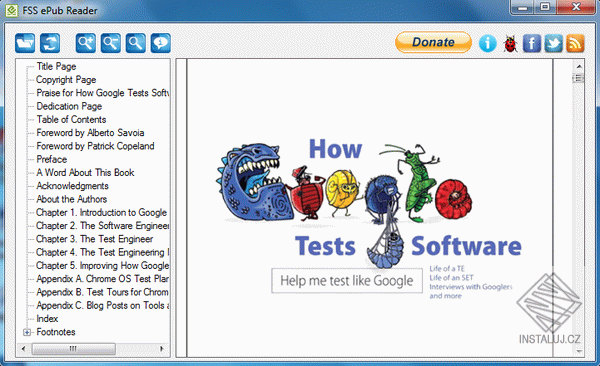Open Appendix B. Test Tours for Chrome
The height and width of the screenshot is (366, 600).
[x=103, y=292]
